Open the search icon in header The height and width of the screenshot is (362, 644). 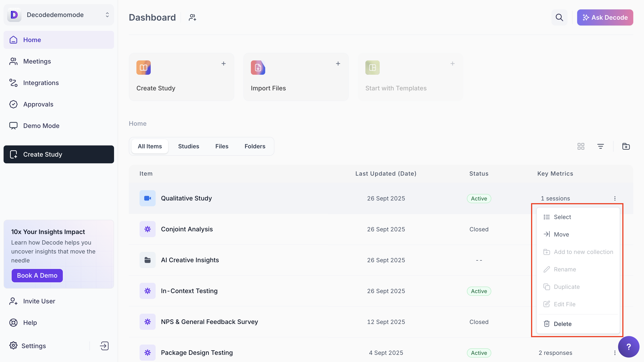point(559,17)
